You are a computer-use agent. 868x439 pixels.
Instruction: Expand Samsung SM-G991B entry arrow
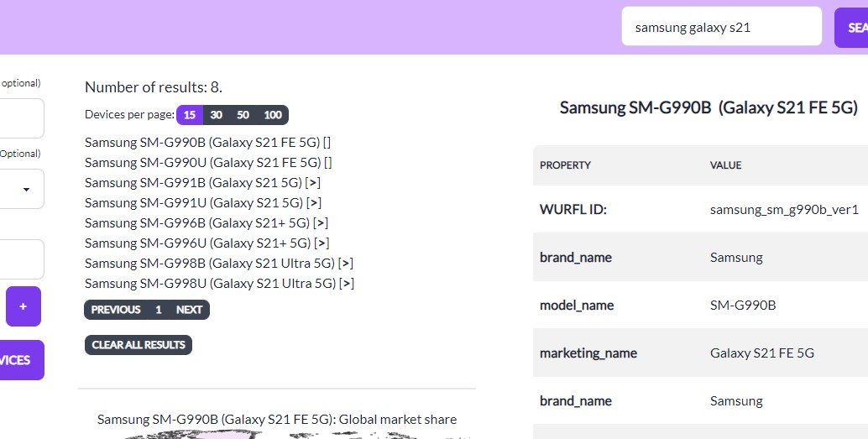pyautogui.click(x=313, y=183)
